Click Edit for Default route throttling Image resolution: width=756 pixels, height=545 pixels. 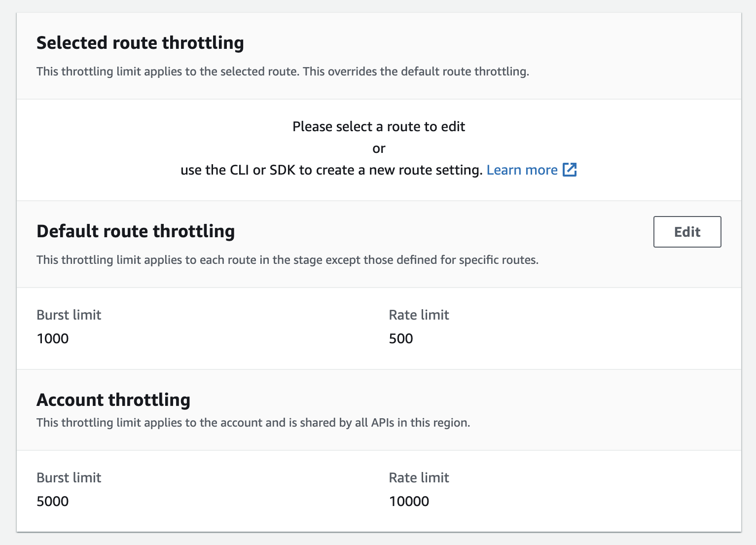(x=687, y=232)
